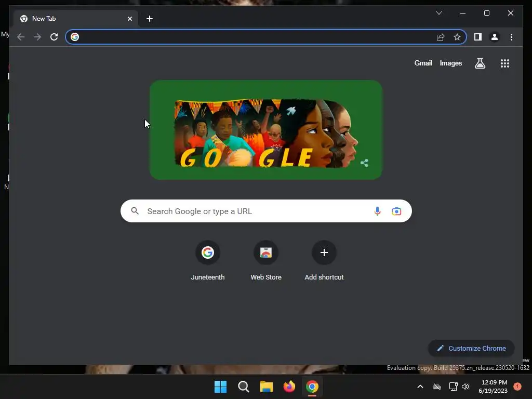Launch Firefox from the taskbar
Screen dimensions: 532x399
(x=289, y=387)
